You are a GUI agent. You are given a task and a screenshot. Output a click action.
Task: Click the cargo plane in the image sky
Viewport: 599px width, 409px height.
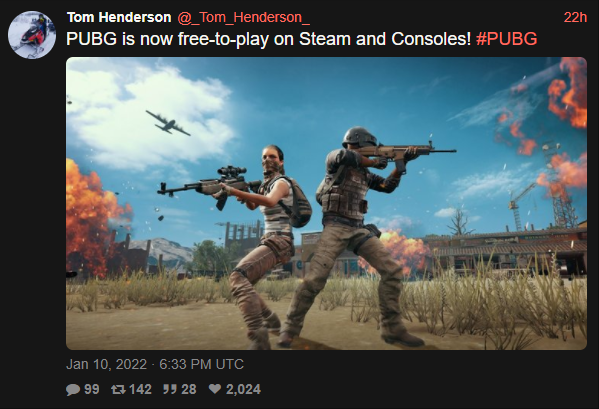167,123
